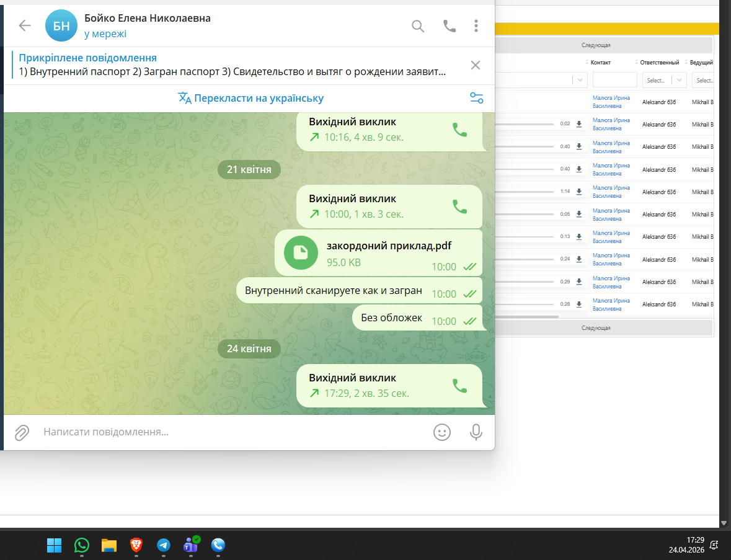The height and width of the screenshot is (560, 731).
Task: Open the pinned message about passports
Action: click(232, 65)
